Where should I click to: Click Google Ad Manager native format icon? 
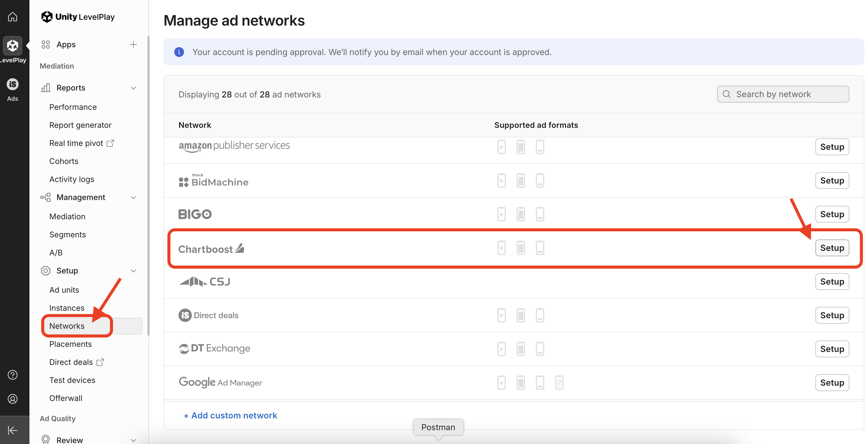point(559,382)
